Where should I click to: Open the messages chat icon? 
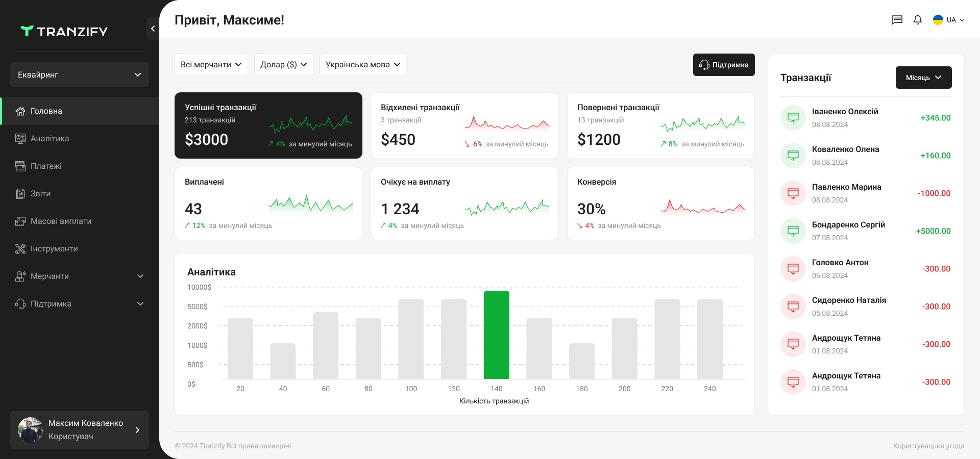point(897,20)
